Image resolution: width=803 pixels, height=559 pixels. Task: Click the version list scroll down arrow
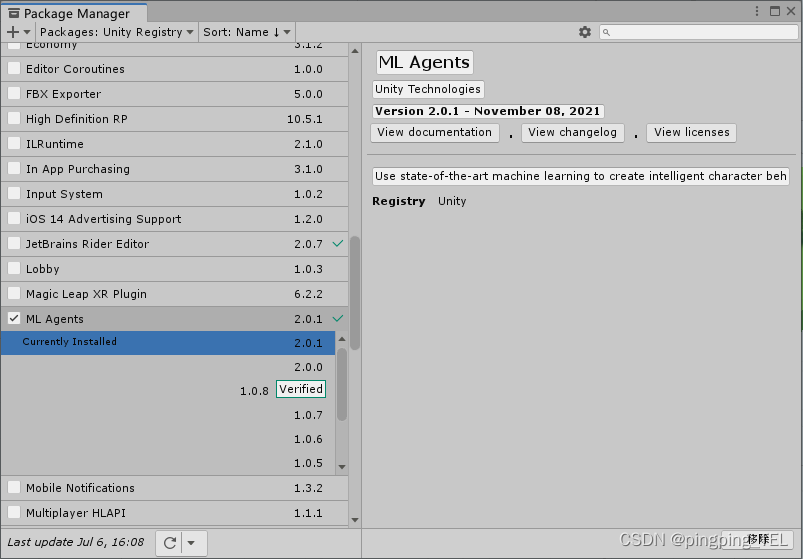(342, 467)
